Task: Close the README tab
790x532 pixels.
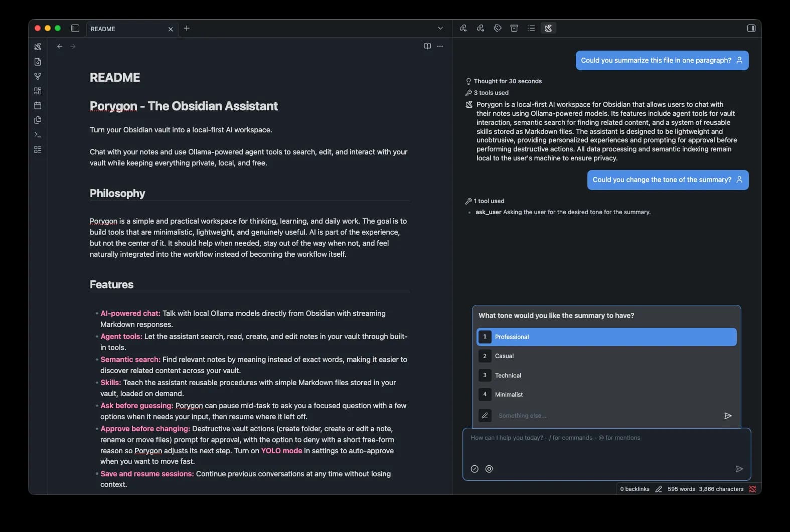Action: coord(171,29)
